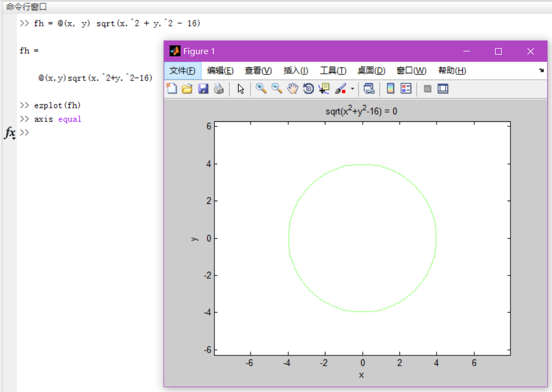
Task: Insert a colorbar using toolbar icon
Action: pos(391,89)
